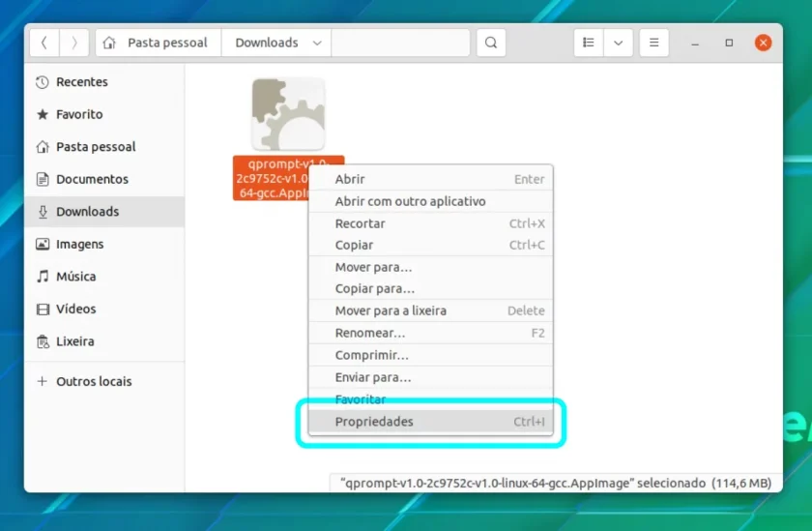Screen dimensions: 812x531
Task: Click Favoritar in context menu
Action: (x=430, y=399)
